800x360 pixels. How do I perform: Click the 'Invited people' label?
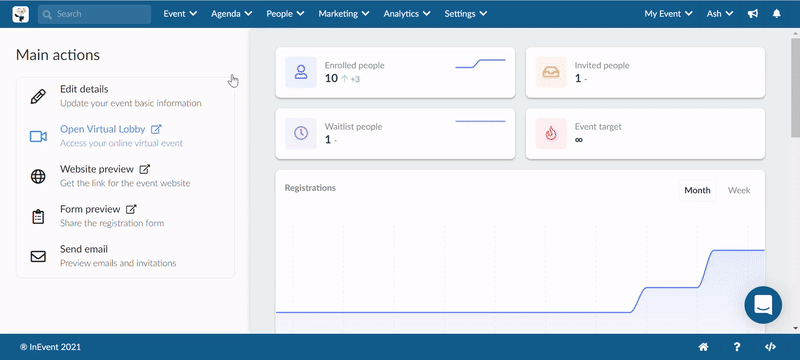[602, 65]
